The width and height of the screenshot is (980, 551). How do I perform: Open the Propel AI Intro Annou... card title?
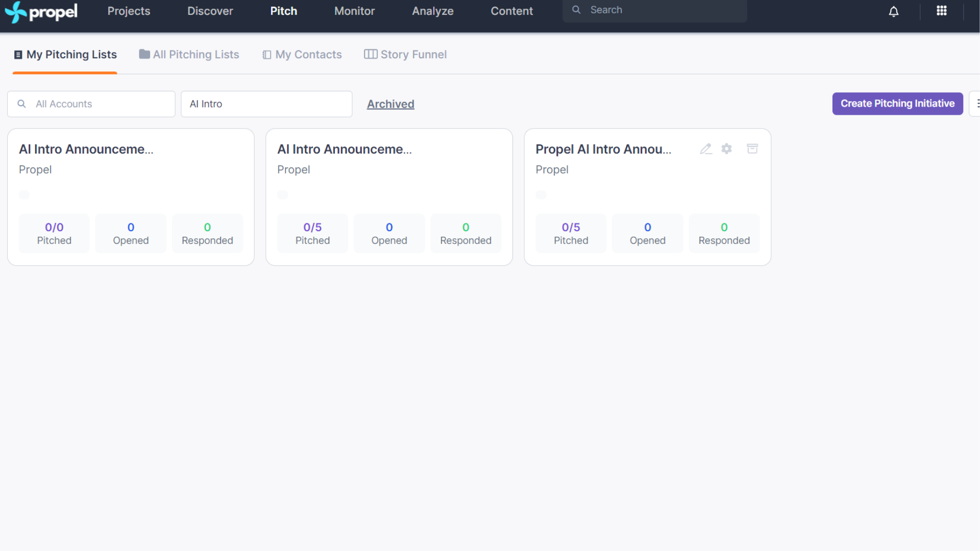(x=603, y=149)
